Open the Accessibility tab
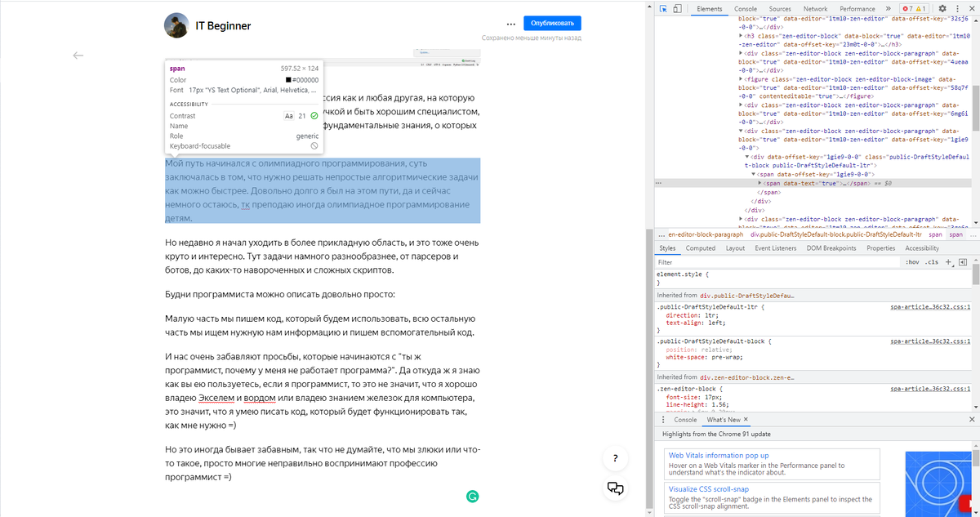 coord(922,248)
